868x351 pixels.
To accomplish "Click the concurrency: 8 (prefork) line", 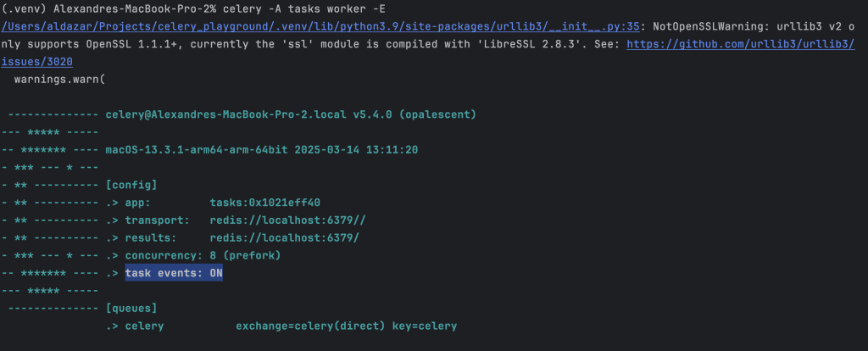I will pos(203,256).
